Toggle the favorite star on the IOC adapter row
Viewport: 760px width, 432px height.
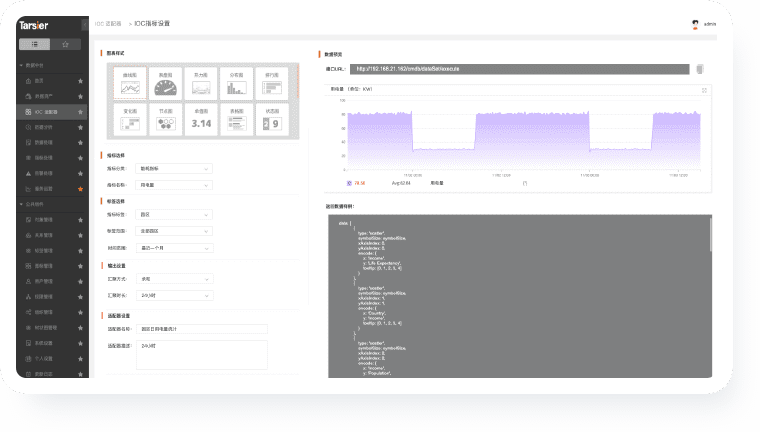(80, 112)
